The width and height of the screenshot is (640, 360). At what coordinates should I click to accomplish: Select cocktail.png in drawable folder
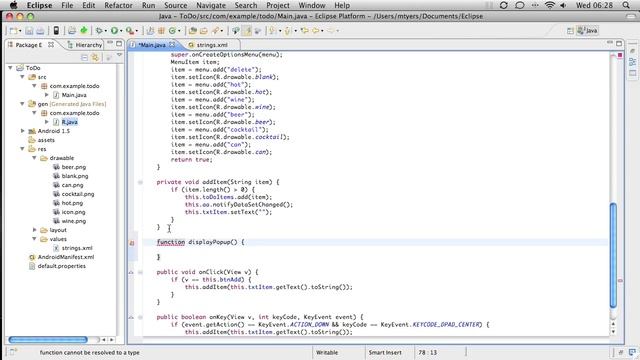pyautogui.click(x=78, y=194)
